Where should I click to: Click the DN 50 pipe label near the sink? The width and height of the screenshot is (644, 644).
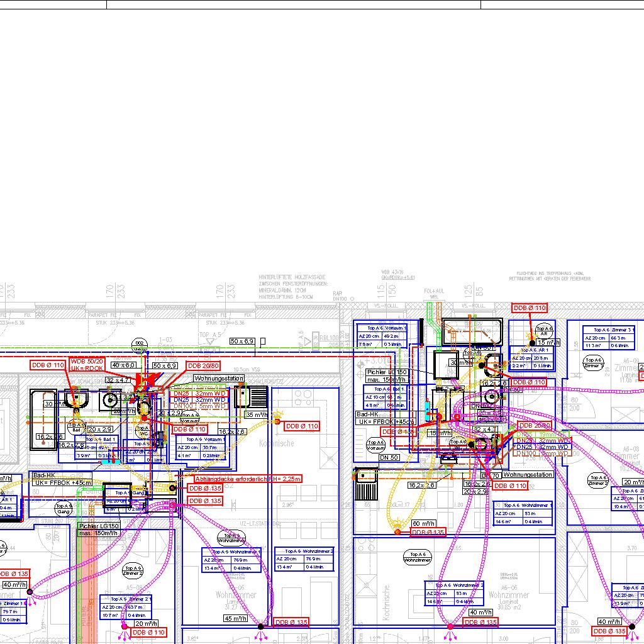click(389, 457)
